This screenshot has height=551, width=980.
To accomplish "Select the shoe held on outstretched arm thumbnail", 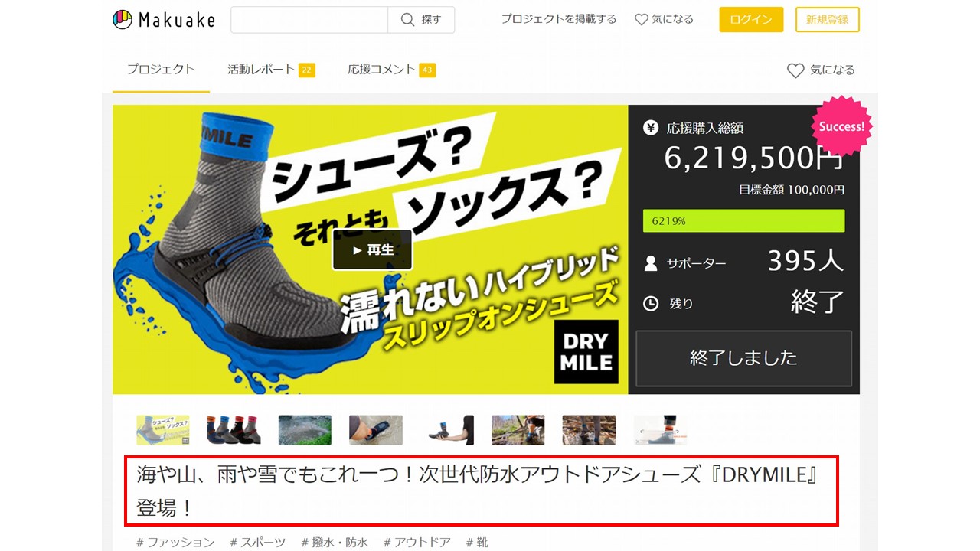I will pyautogui.click(x=447, y=430).
